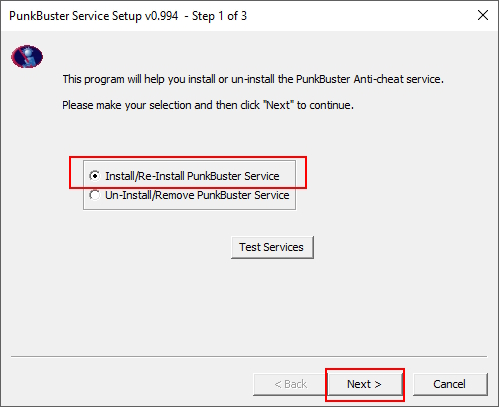The height and width of the screenshot is (407, 499).
Task: Click the "Step 1 of 3" title text
Action: (x=219, y=16)
